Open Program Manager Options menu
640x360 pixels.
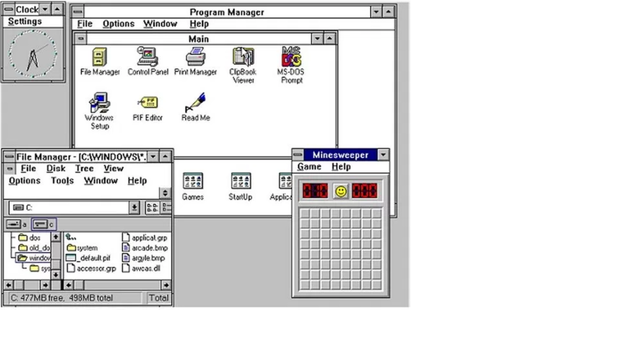[118, 24]
